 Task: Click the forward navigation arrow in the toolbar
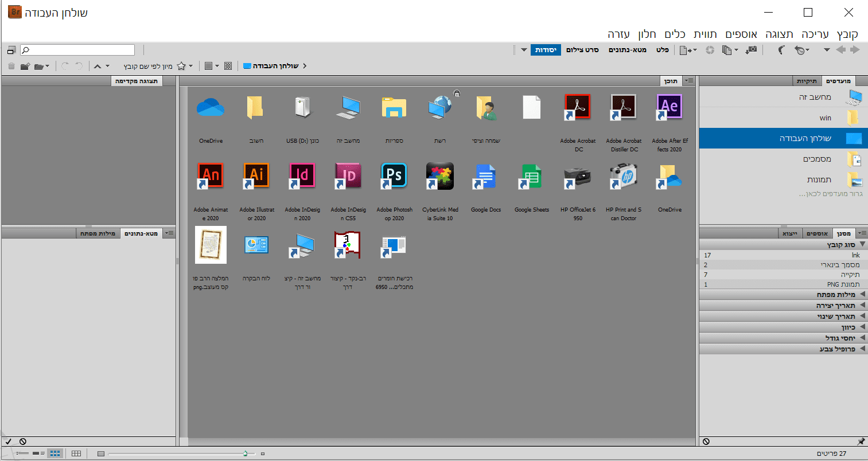pos(855,50)
